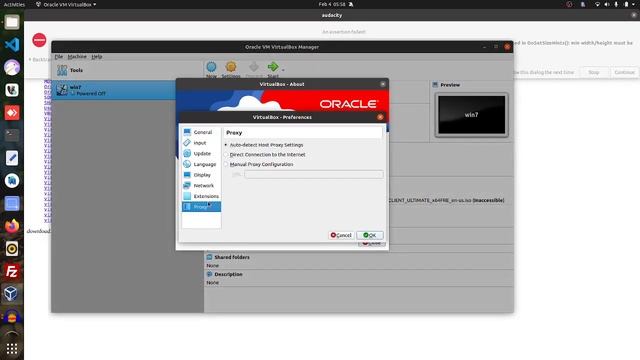Viewport: 640px width, 360px height.
Task: Click the Description section header
Action: click(x=228, y=274)
